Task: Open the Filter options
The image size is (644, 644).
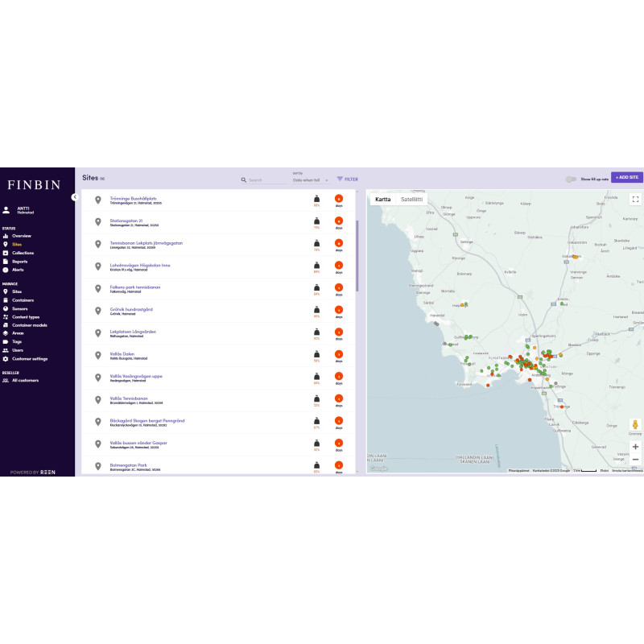Action: tap(347, 180)
